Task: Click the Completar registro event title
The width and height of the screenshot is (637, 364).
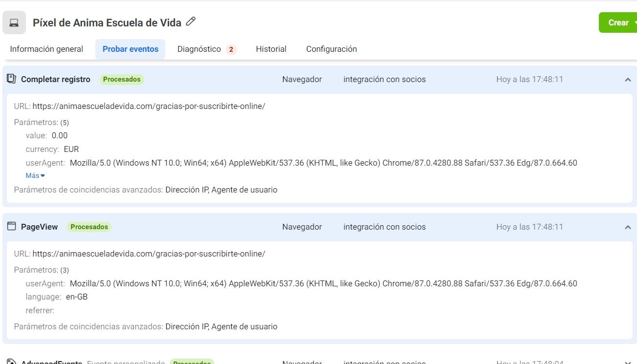Action: 56,79
